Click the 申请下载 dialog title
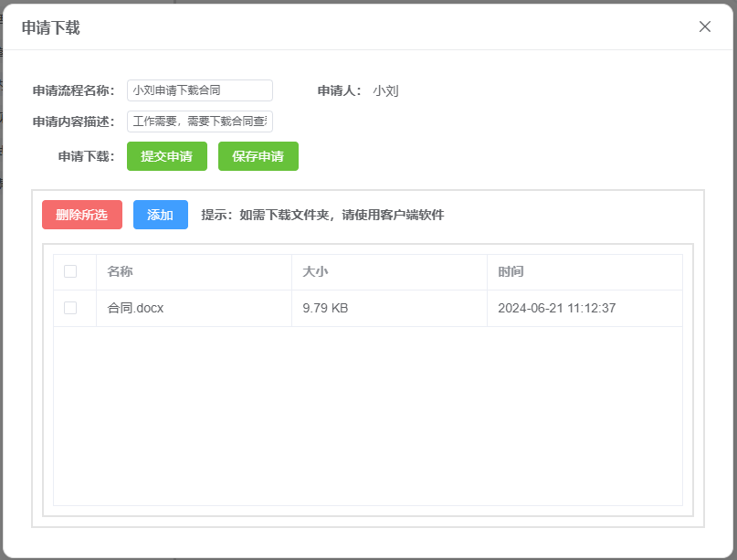Image resolution: width=737 pixels, height=560 pixels. click(x=50, y=27)
